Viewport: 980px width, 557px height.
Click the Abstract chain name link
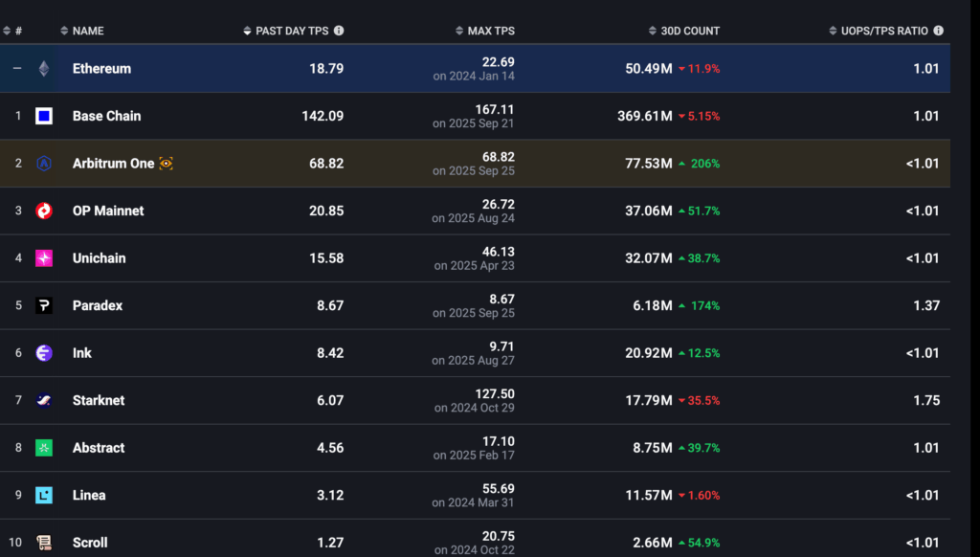pyautogui.click(x=98, y=447)
